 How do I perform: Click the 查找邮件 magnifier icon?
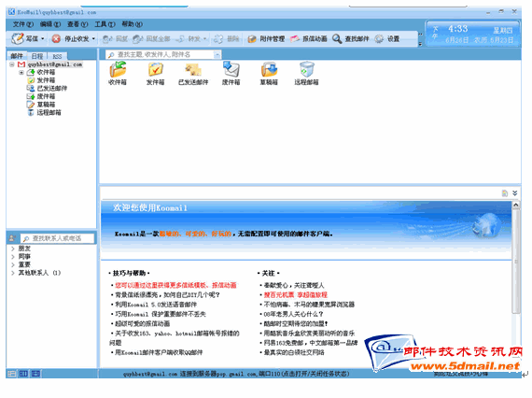pos(337,38)
